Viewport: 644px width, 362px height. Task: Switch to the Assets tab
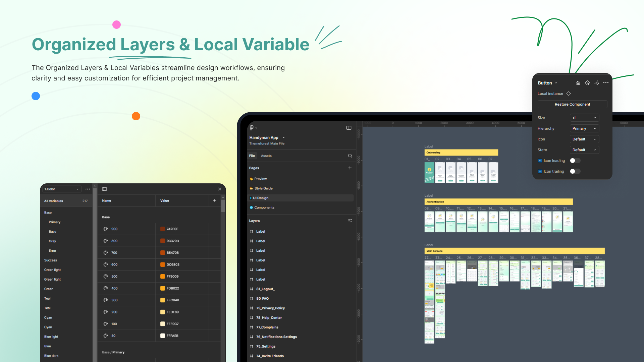(266, 156)
